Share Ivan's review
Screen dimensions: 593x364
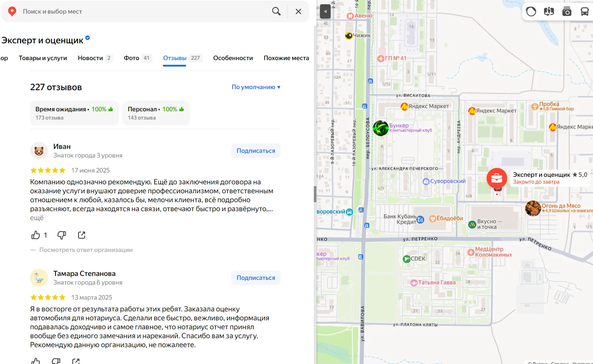point(82,235)
